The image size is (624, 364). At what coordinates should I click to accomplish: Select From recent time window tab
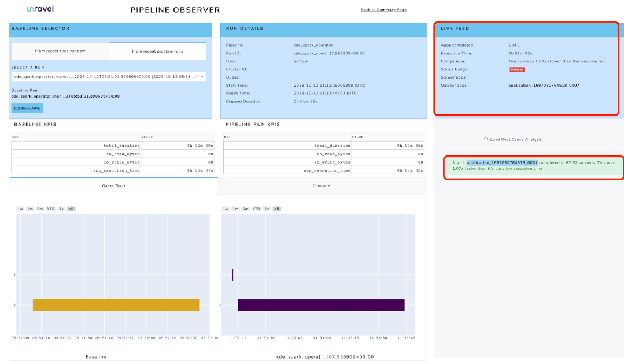coord(60,51)
